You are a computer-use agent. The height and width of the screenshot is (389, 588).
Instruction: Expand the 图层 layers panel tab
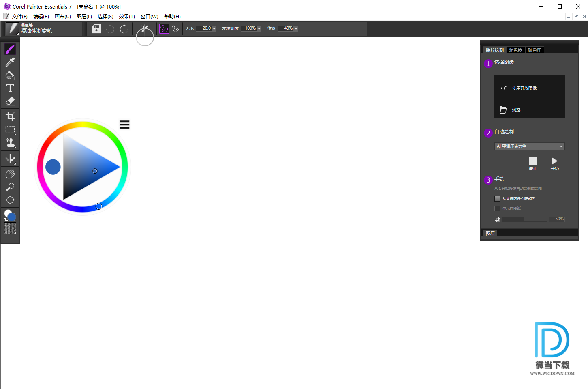click(490, 233)
